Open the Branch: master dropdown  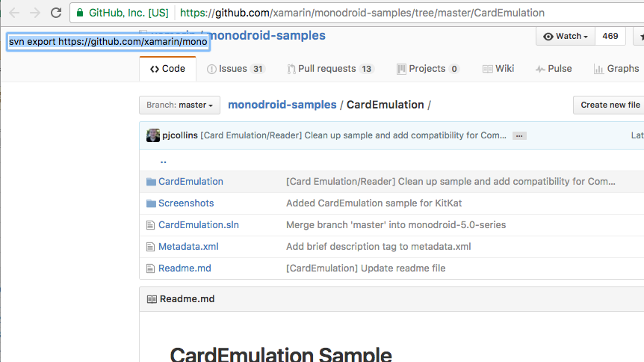point(179,105)
